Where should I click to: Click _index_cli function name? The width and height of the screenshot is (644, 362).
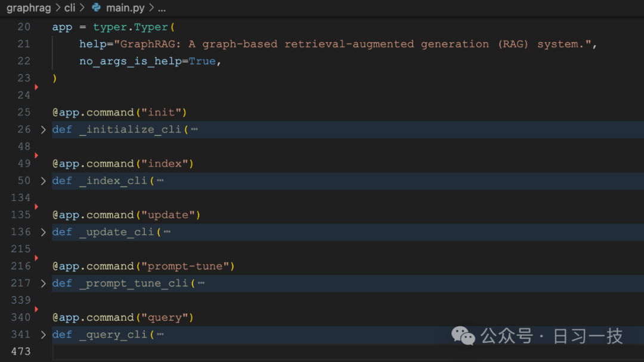(113, 181)
